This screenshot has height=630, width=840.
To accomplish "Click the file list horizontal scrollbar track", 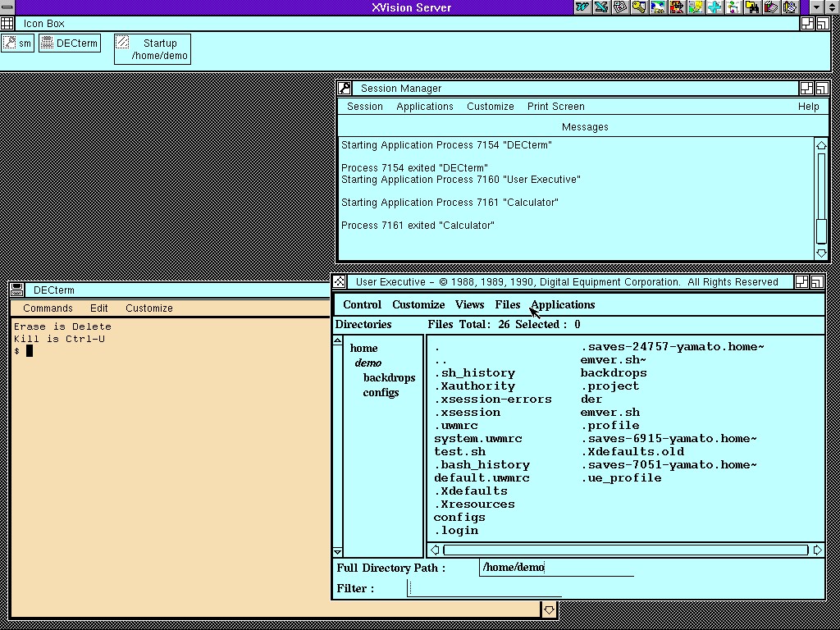I will click(x=626, y=550).
